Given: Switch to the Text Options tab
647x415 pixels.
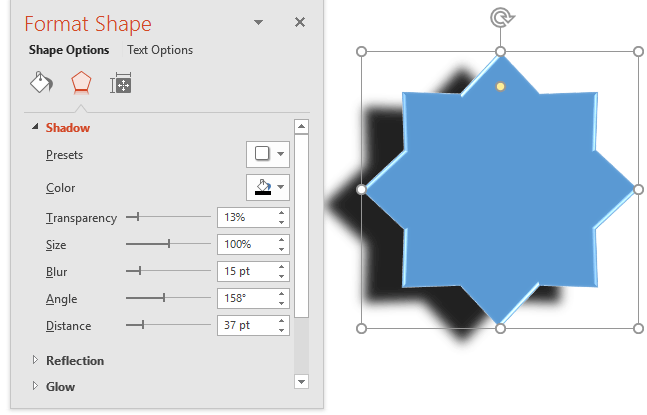Looking at the screenshot, I should (160, 50).
